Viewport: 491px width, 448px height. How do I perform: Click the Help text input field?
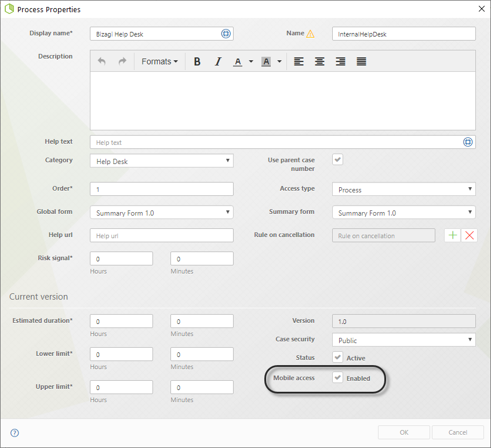(283, 142)
